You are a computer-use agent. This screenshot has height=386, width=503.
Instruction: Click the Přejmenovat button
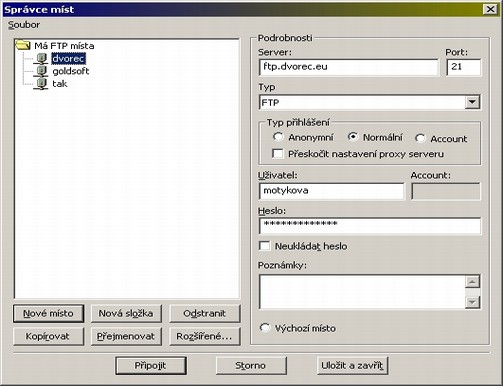tap(126, 336)
